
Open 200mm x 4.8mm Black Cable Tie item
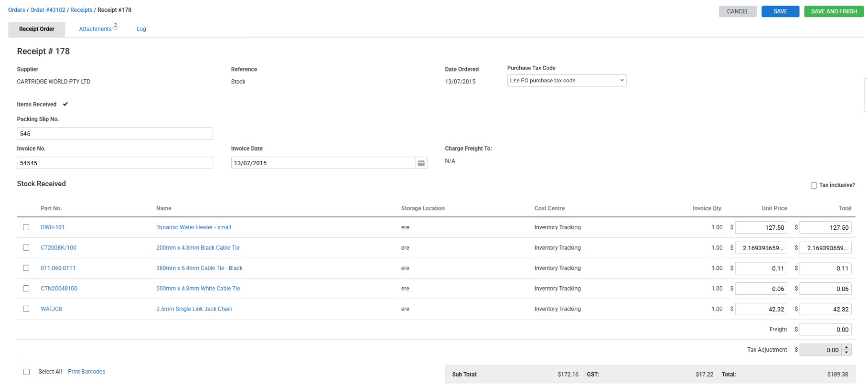coord(198,248)
